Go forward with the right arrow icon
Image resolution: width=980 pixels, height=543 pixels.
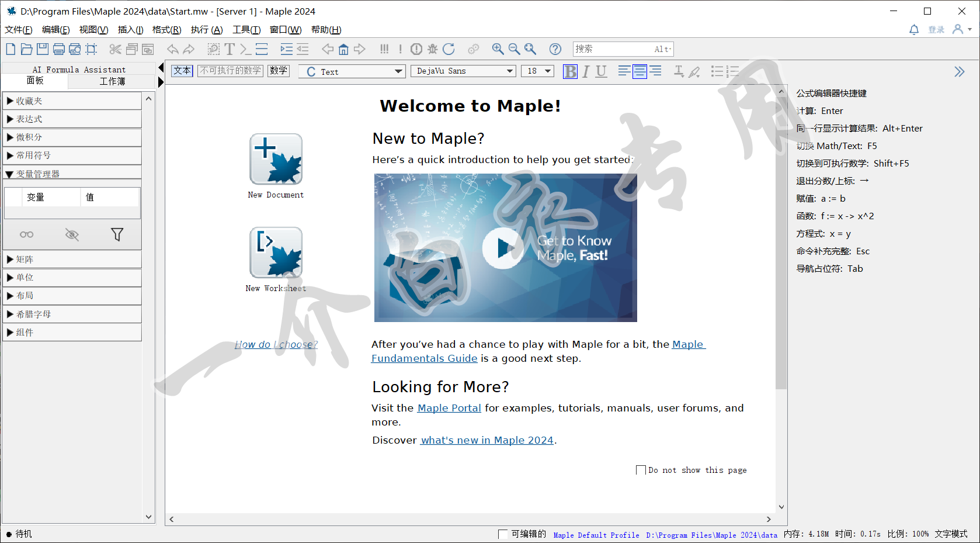[x=360, y=49]
